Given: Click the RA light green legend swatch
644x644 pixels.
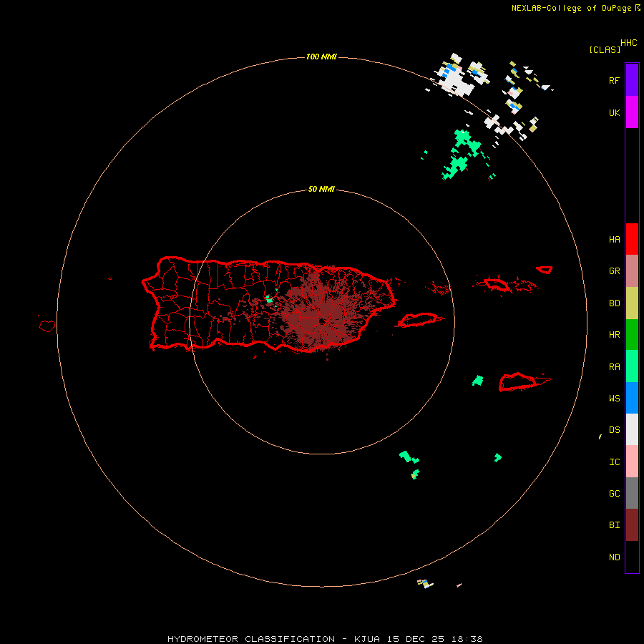Looking at the screenshot, I should [632, 366].
